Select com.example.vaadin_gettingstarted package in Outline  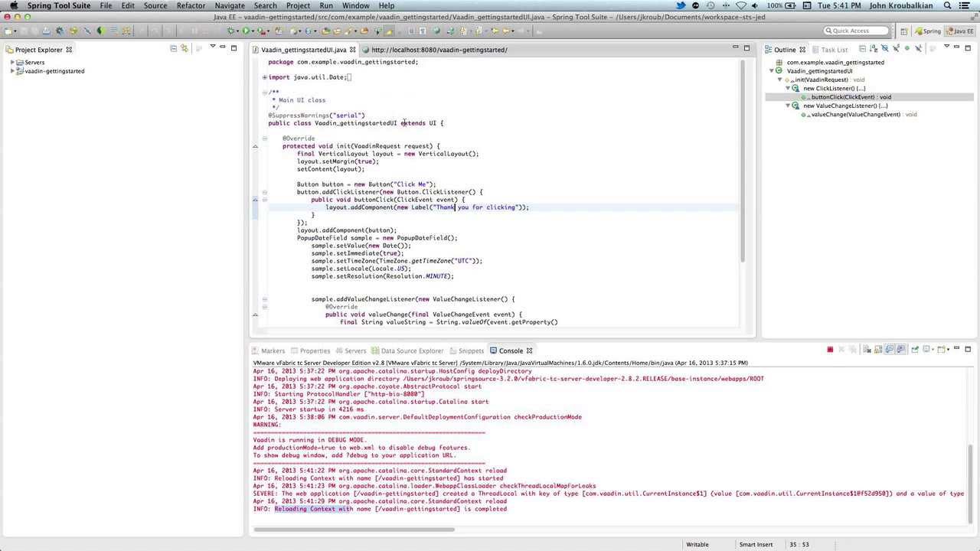pyautogui.click(x=831, y=63)
